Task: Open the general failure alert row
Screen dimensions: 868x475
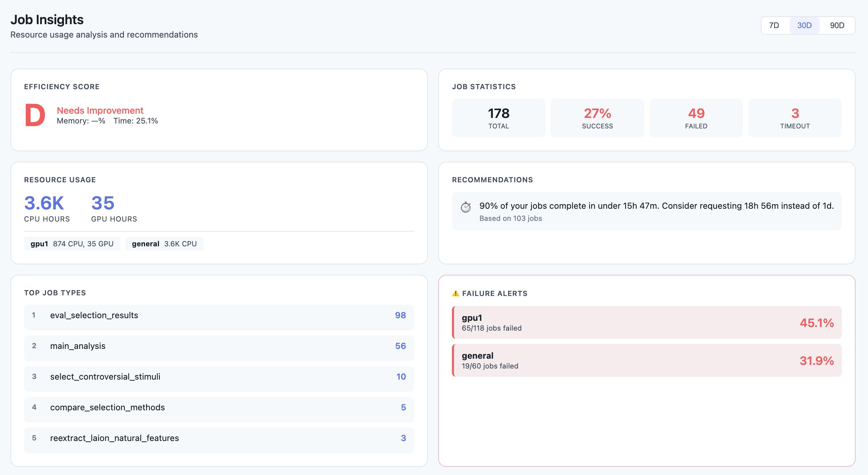Action: click(x=646, y=360)
